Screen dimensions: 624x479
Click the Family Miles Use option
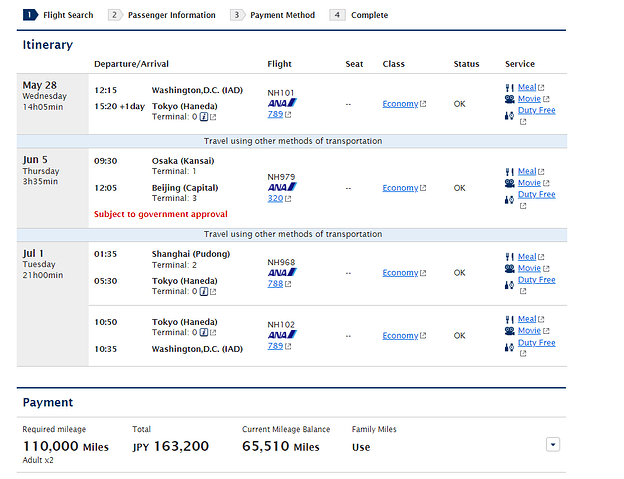[360, 447]
